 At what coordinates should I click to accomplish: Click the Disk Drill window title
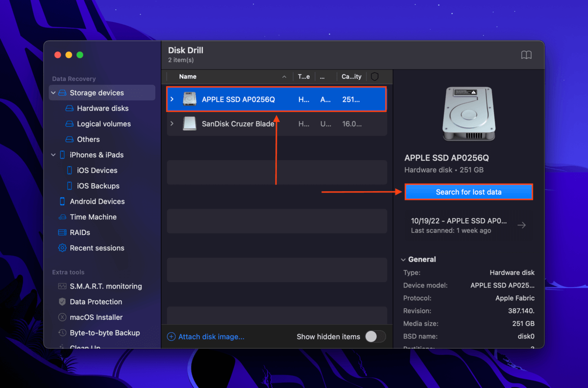(186, 50)
